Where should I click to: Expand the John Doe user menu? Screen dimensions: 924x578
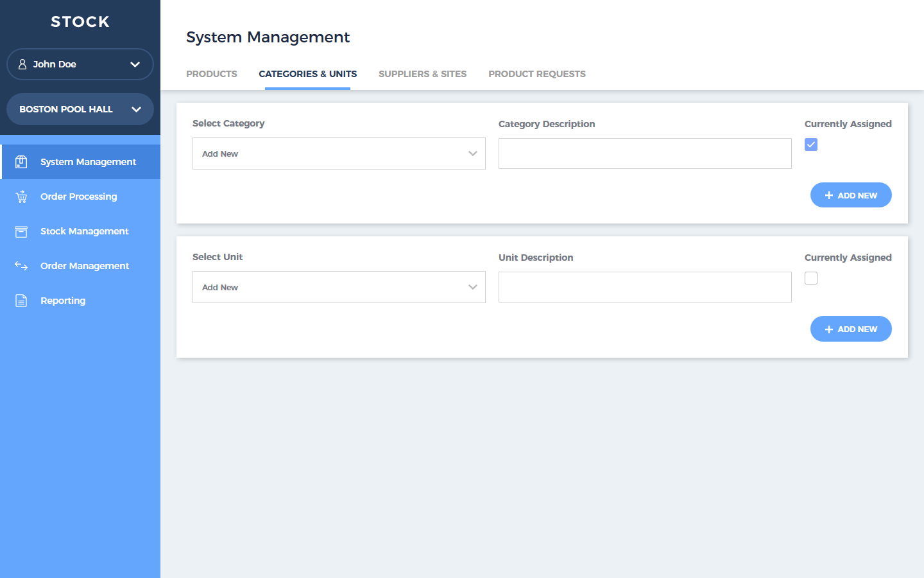[135, 64]
